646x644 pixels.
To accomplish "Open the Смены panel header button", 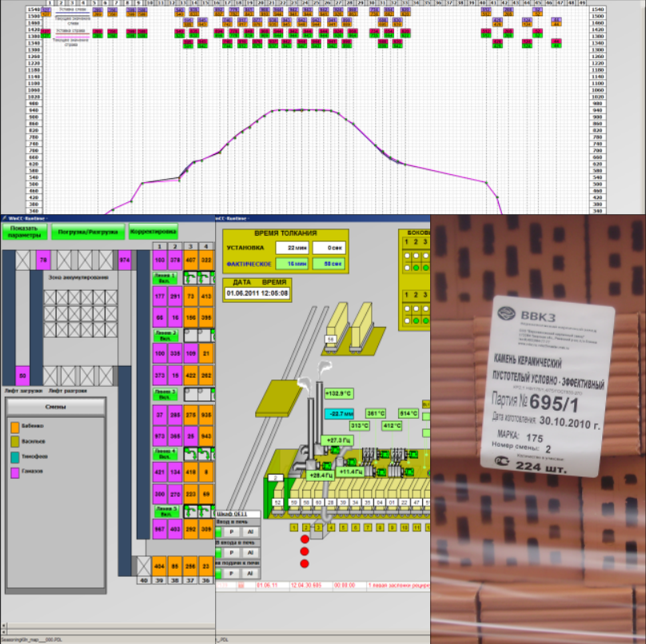I will point(56,407).
